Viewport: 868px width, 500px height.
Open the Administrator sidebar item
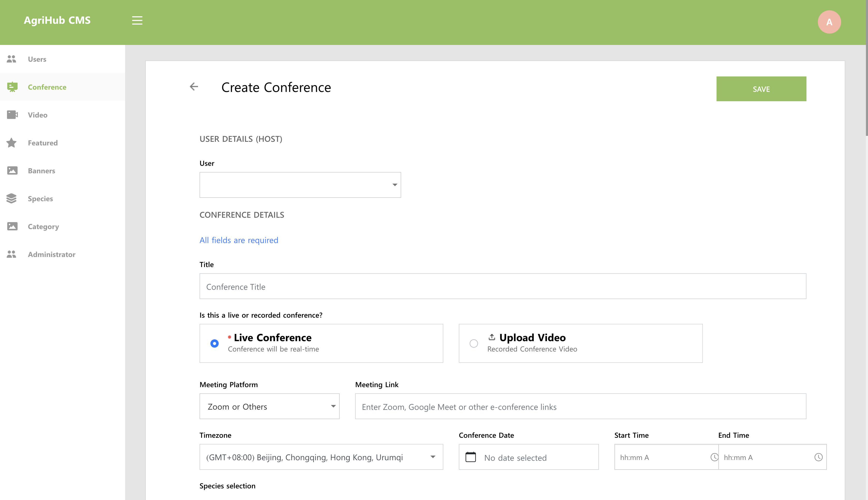pos(51,254)
